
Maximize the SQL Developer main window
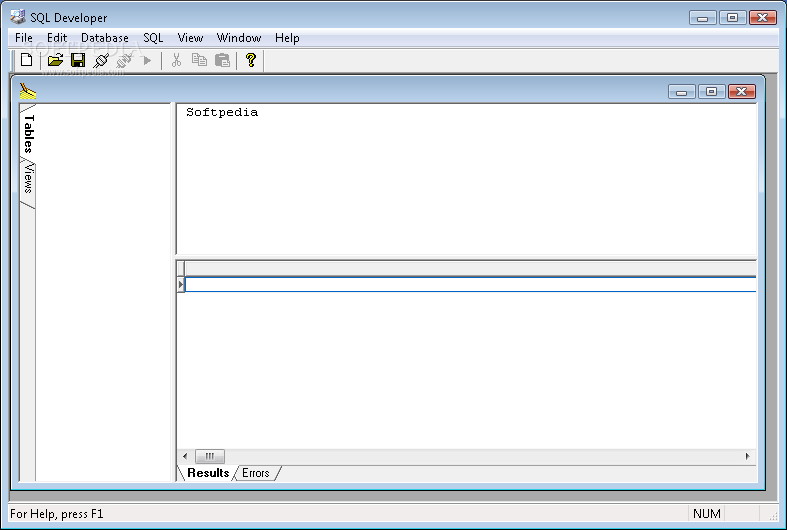[x=733, y=18]
